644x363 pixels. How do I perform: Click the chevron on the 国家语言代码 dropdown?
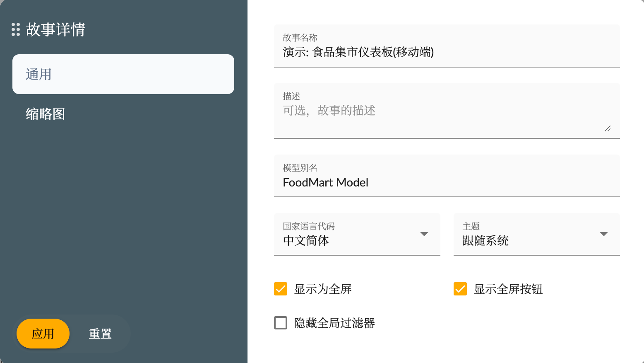pos(424,234)
